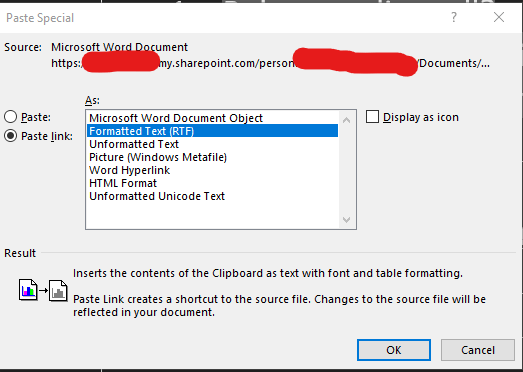Image resolution: width=523 pixels, height=372 pixels.
Task: Dismiss dialog with Cancel button
Action: (x=478, y=350)
